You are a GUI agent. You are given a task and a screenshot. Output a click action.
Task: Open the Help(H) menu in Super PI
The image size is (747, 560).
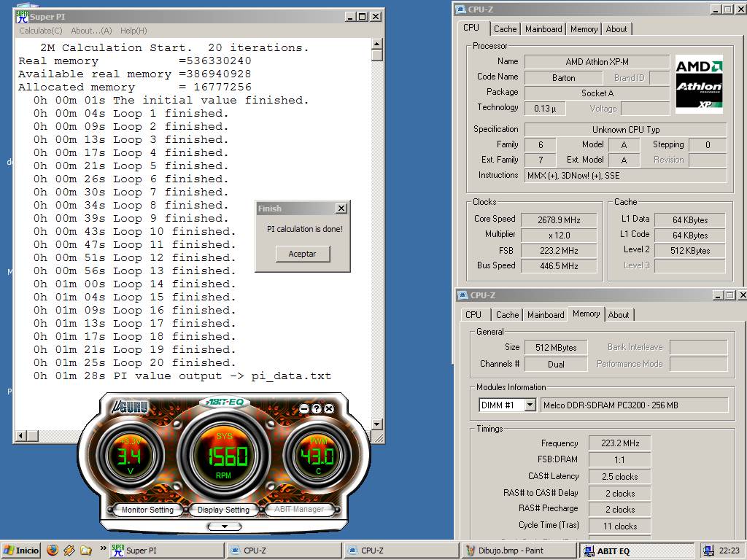tap(133, 31)
